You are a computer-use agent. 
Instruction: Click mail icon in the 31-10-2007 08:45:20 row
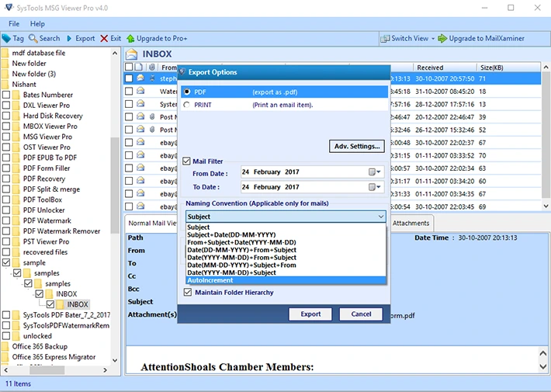140,91
